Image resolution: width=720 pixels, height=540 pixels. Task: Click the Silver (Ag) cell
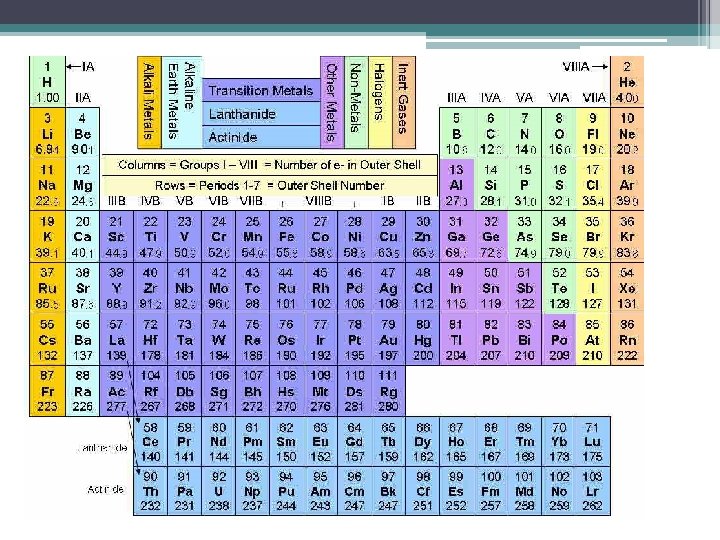coord(388,288)
